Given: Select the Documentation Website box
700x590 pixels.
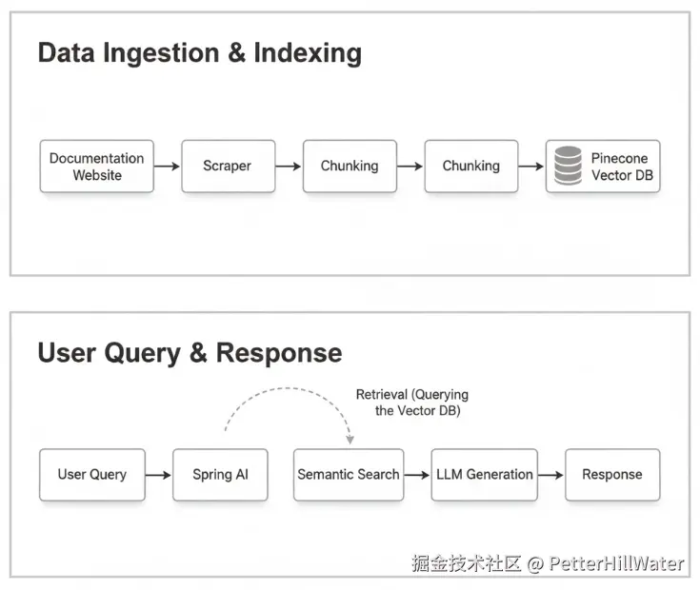Looking at the screenshot, I should tap(97, 167).
